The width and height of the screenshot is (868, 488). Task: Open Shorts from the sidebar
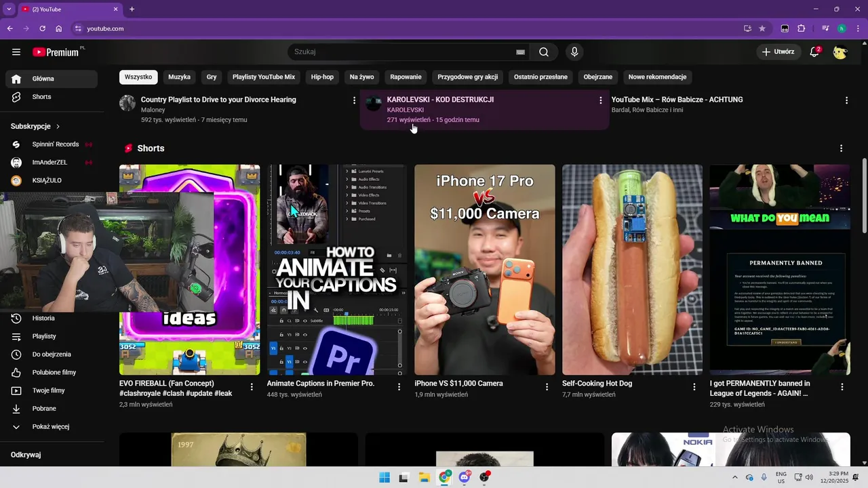pos(52,97)
